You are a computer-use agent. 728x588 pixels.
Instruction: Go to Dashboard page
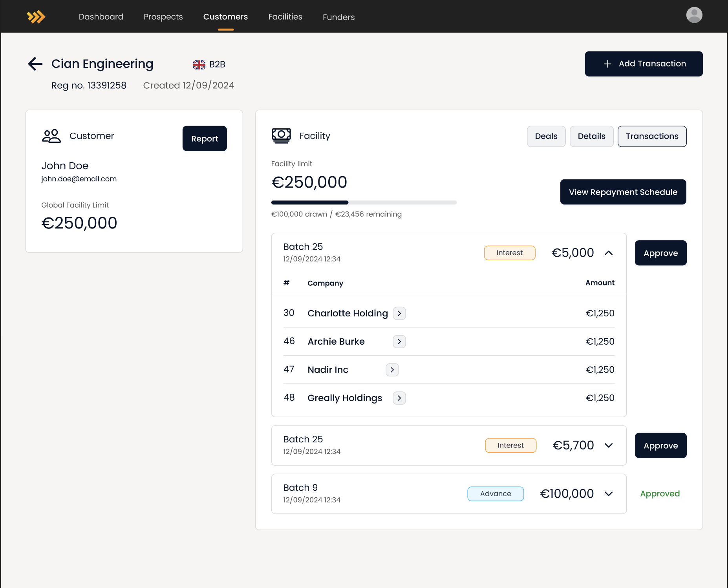(101, 16)
